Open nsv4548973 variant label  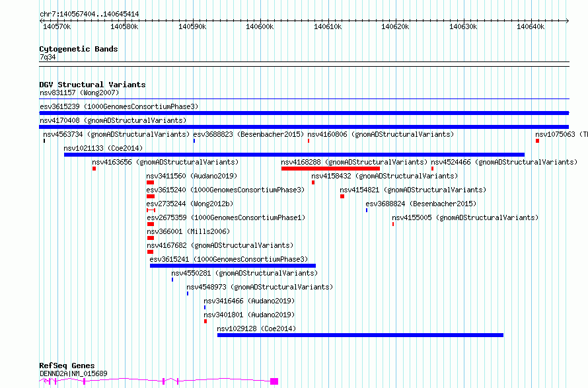point(260,287)
